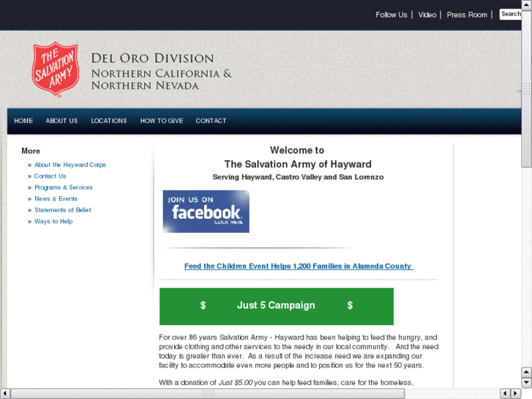Open the Programs & Services link
The width and height of the screenshot is (532, 399).
pos(64,187)
